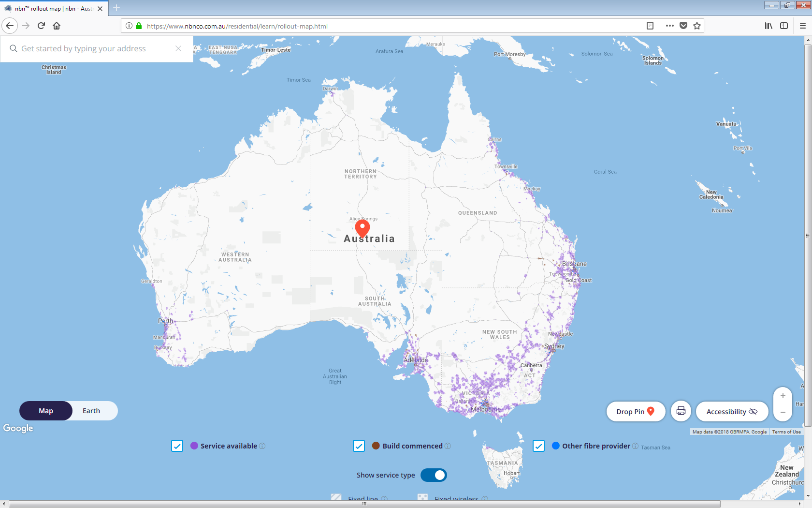The width and height of the screenshot is (812, 508).
Task: Reload the page with the refresh icon
Action: tap(41, 26)
